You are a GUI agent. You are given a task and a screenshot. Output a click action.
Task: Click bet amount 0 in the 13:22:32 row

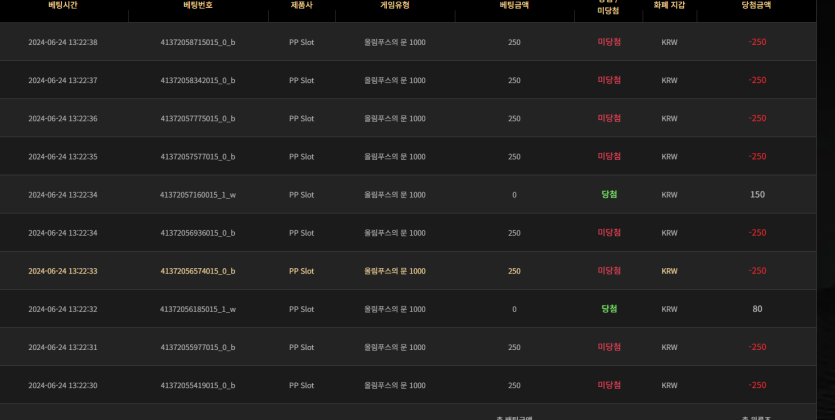(514, 309)
